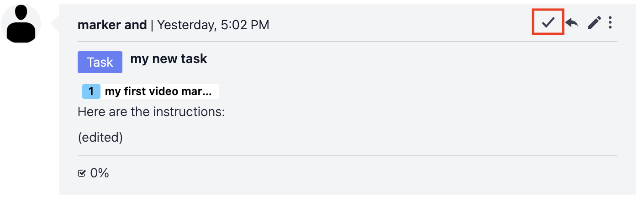Mark the task as complete with checkmark

click(548, 22)
